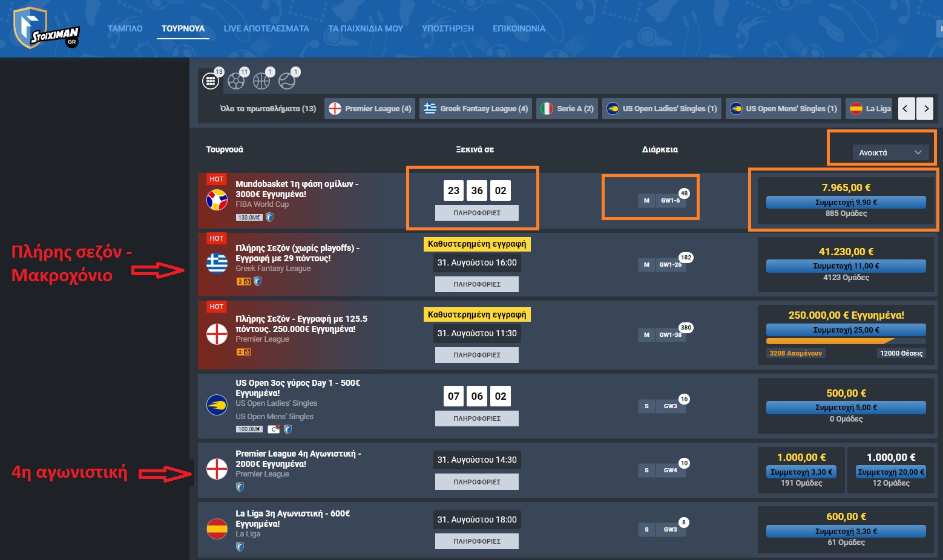The width and height of the screenshot is (943, 560).
Task: Click the Διάρκεια column header
Action: click(x=660, y=149)
